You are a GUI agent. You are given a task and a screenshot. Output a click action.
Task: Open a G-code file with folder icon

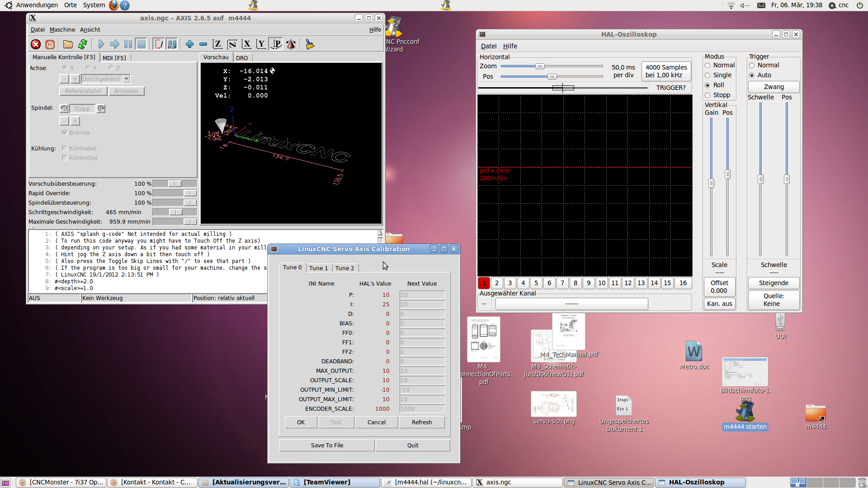68,44
